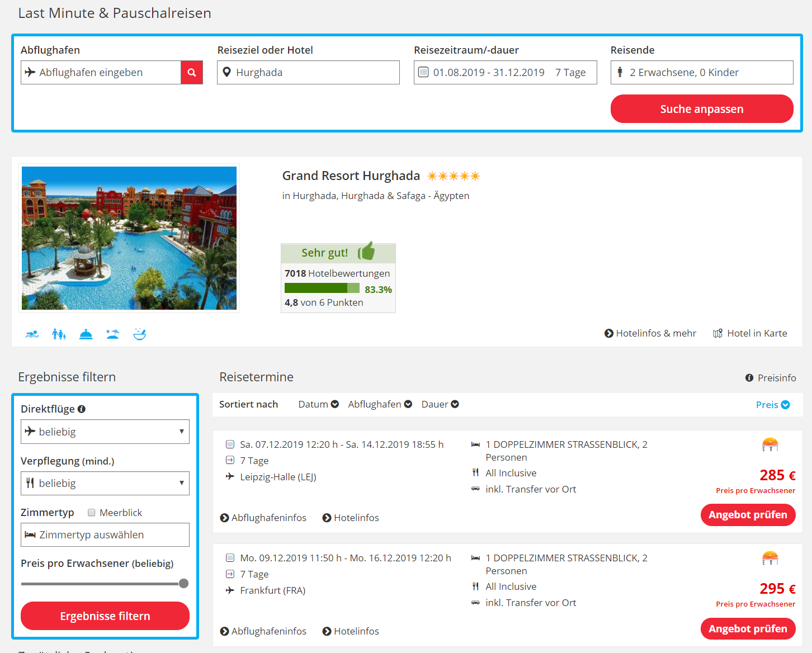Click duration icon beside 7 Tage in Frankfurt offer
Screen dimensions: 812x653
coord(230,574)
